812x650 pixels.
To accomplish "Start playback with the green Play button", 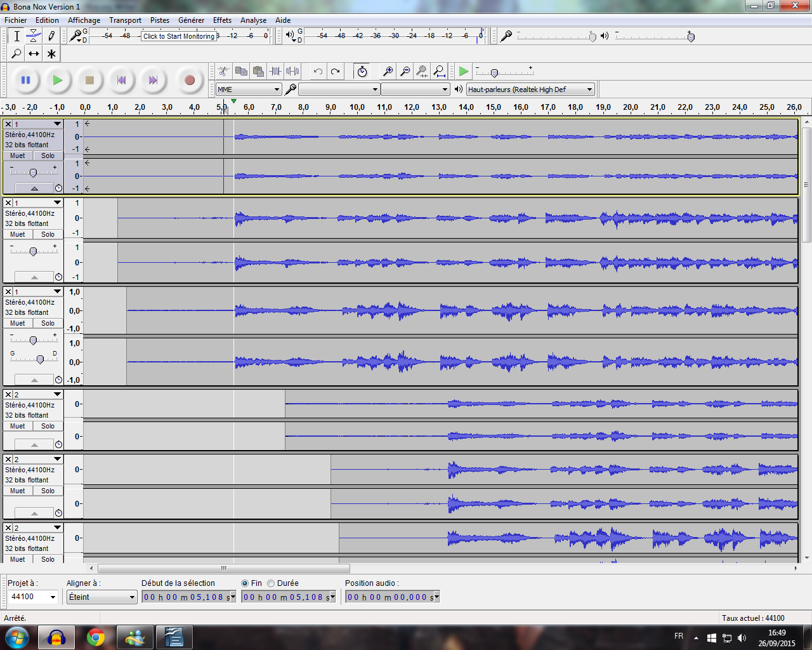I will click(58, 80).
